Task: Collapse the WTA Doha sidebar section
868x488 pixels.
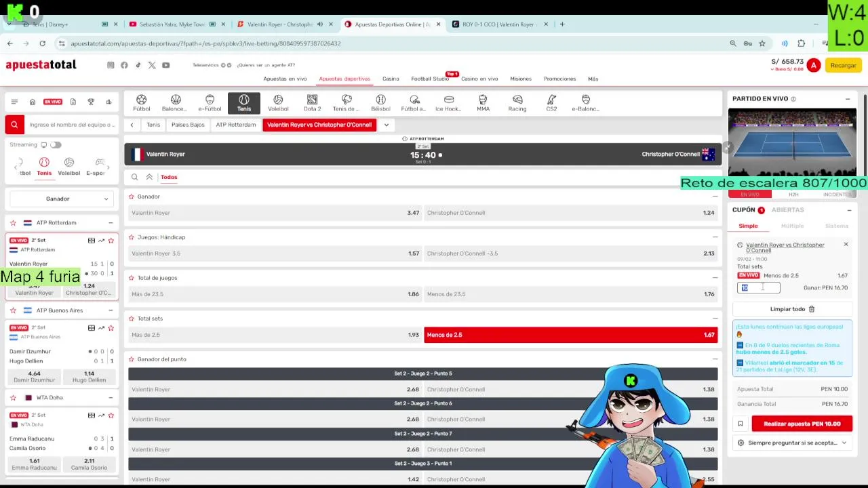Action: coord(111,397)
